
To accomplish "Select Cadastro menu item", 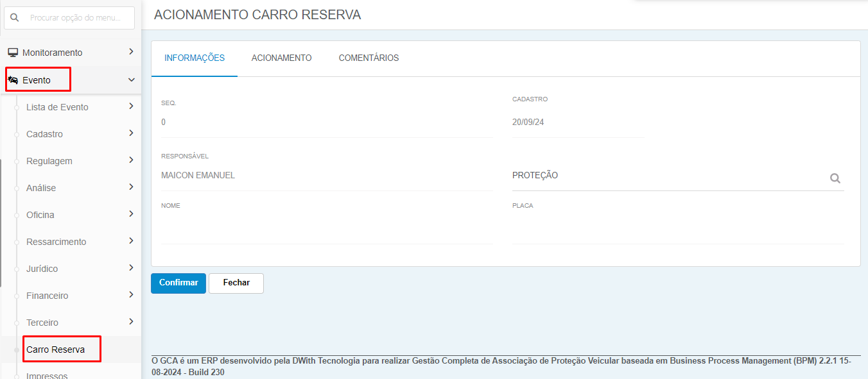I will [44, 134].
